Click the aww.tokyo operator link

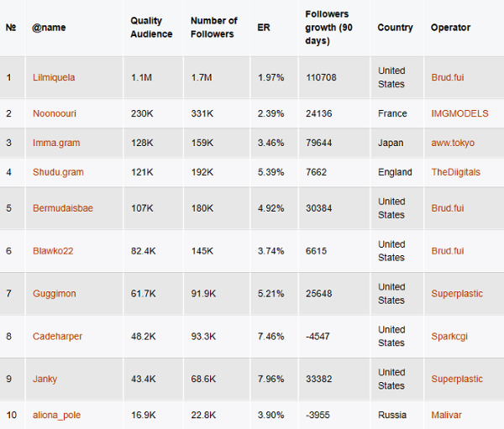(x=453, y=143)
